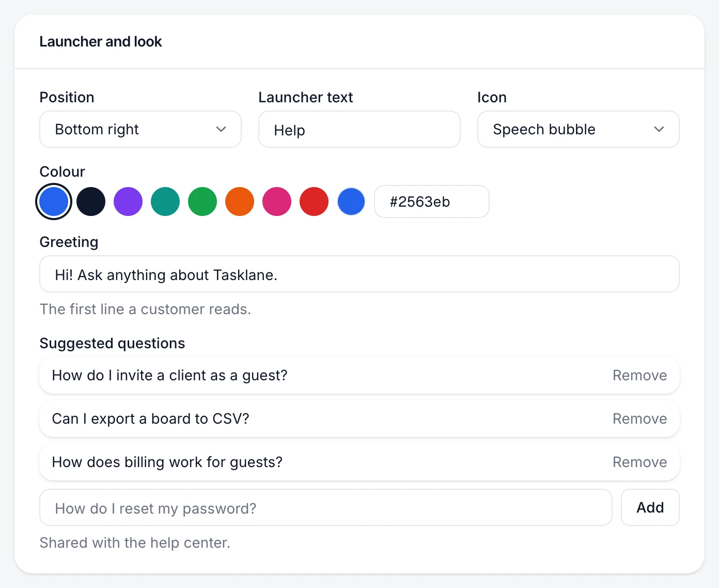Open the custom colour picker beside the hex field
This screenshot has height=588, width=719.
351,202
